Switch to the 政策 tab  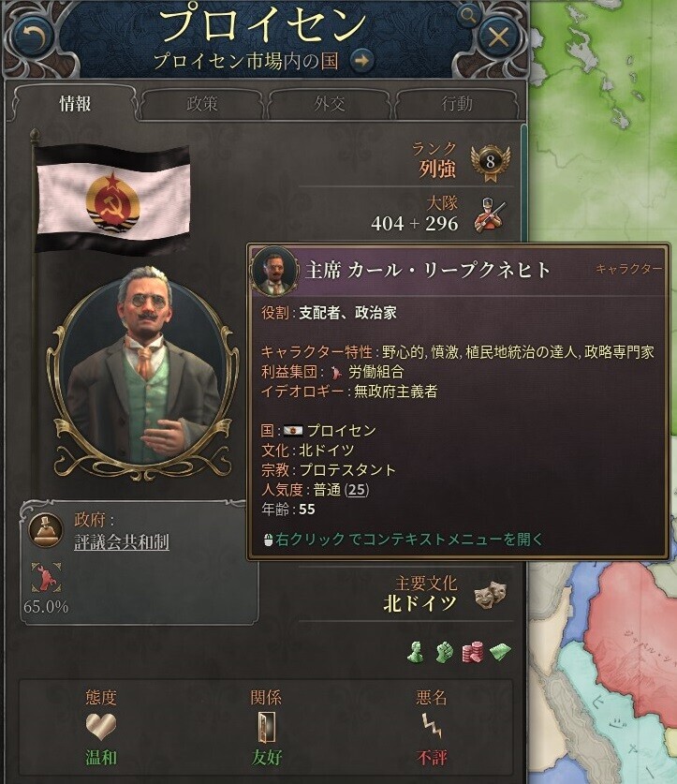click(202, 104)
